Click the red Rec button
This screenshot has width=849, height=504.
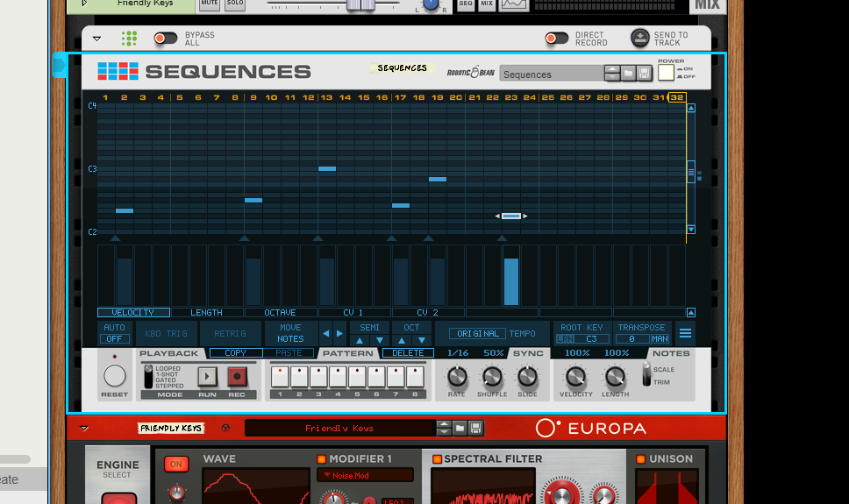coord(237,376)
